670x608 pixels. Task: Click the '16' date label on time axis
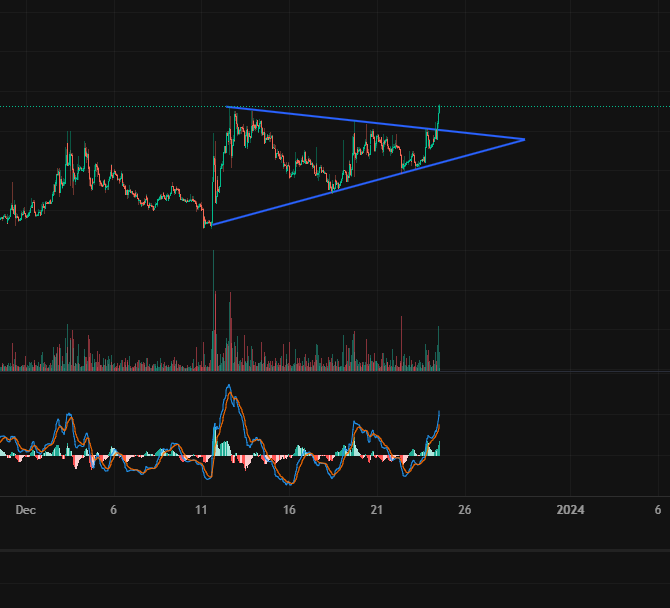coord(289,510)
